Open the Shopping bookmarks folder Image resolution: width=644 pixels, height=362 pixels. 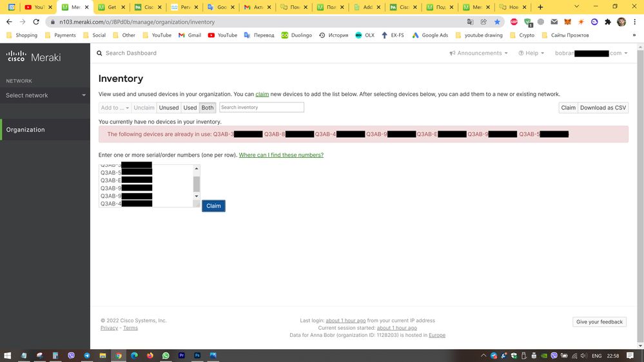22,35
